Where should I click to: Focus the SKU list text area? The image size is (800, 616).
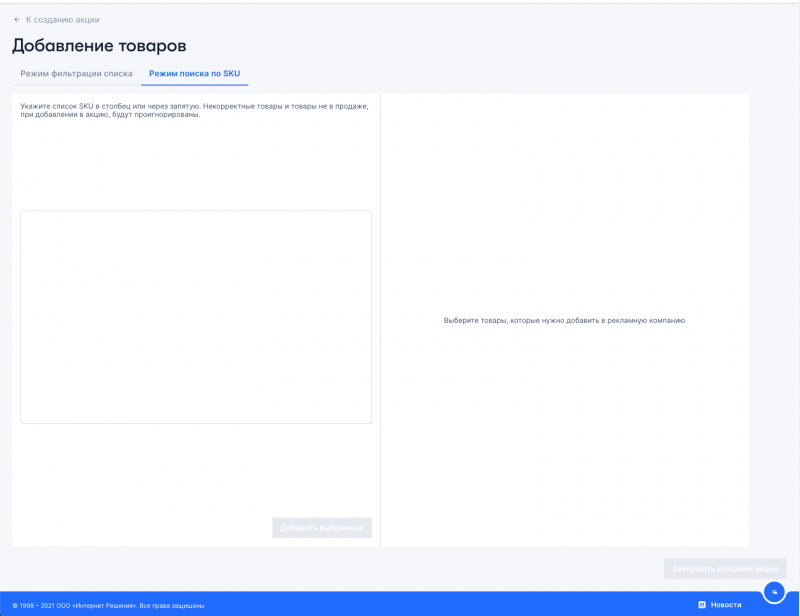coord(196,316)
